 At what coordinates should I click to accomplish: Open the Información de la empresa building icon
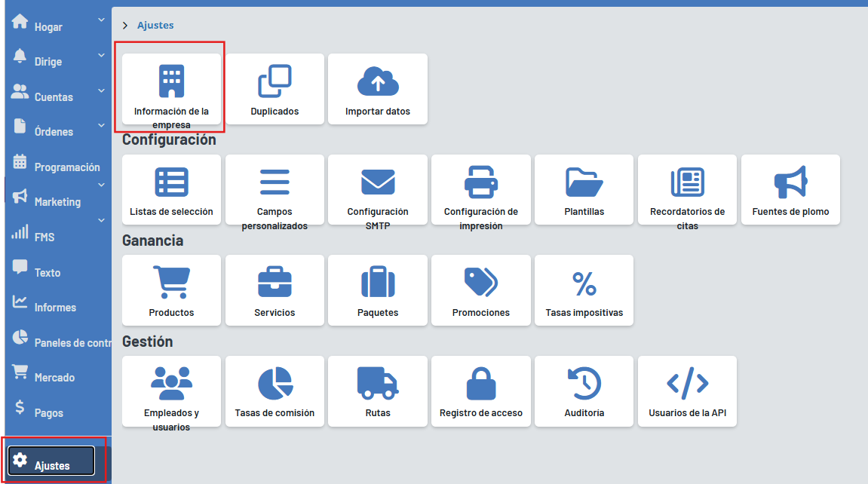(x=171, y=81)
